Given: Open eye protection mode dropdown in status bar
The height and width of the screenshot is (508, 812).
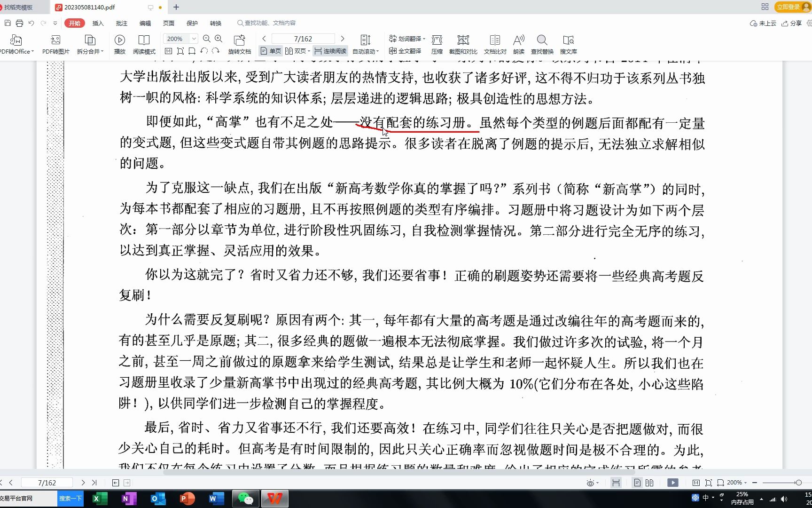Looking at the screenshot, I should (x=593, y=483).
